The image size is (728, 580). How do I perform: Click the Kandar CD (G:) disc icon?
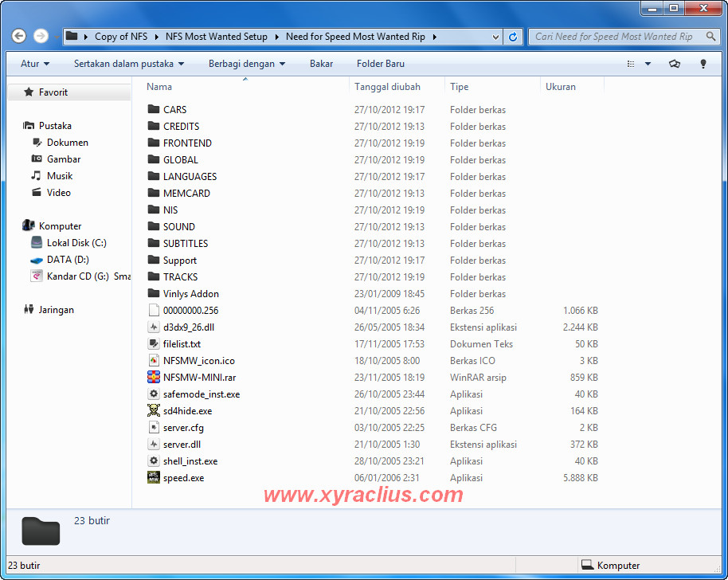36,276
